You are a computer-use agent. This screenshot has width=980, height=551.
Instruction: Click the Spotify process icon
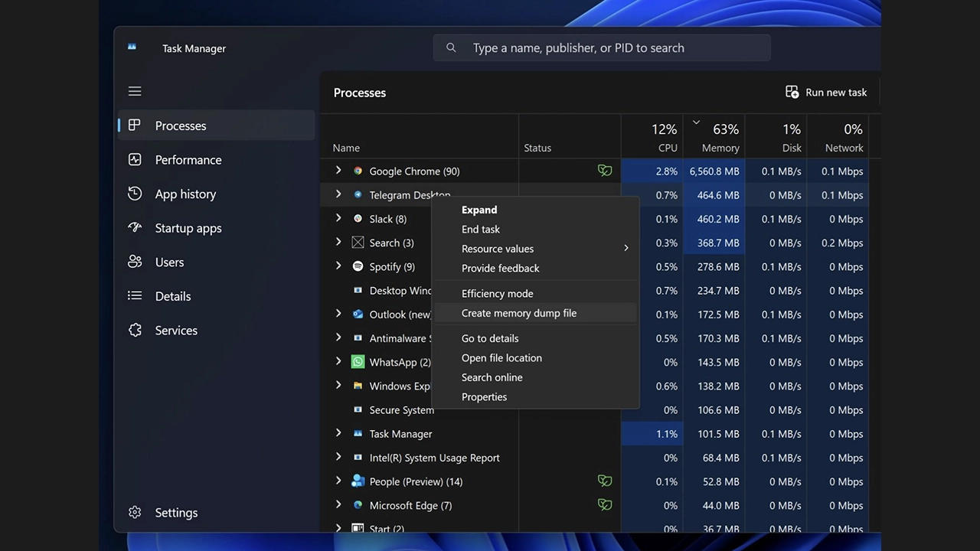click(x=358, y=266)
